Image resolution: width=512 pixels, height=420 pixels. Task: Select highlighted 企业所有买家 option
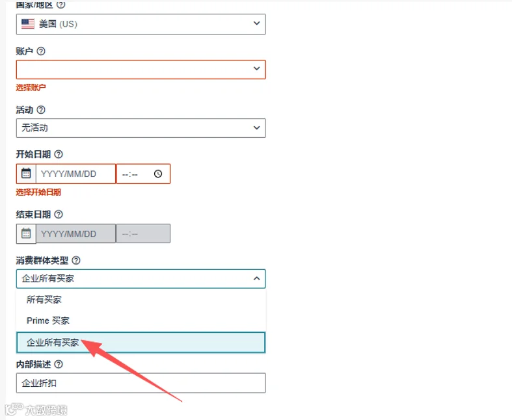(141, 343)
